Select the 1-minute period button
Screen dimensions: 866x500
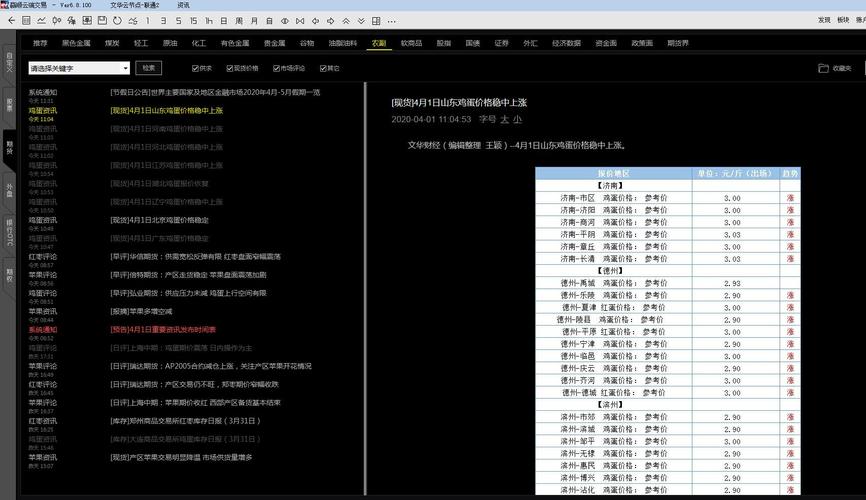click(147, 20)
